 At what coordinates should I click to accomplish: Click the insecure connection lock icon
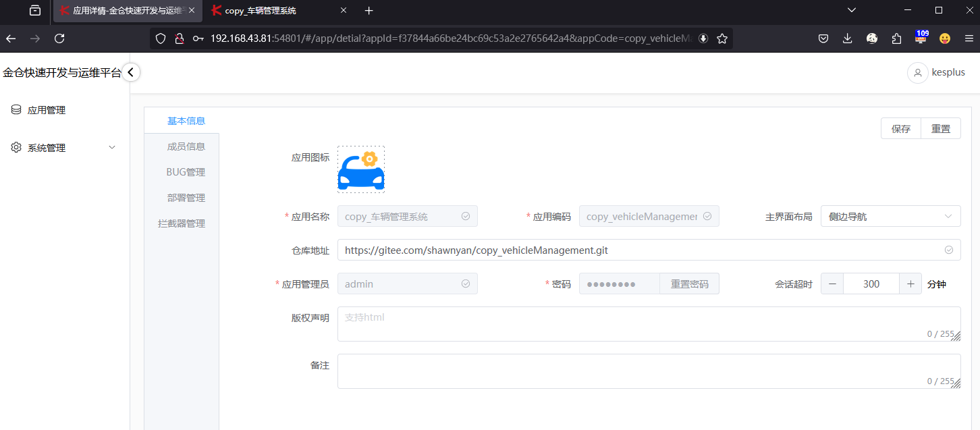pos(179,38)
